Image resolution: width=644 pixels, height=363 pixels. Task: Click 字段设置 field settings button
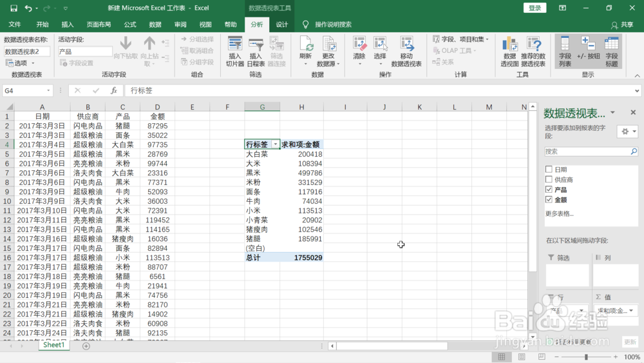pos(77,63)
